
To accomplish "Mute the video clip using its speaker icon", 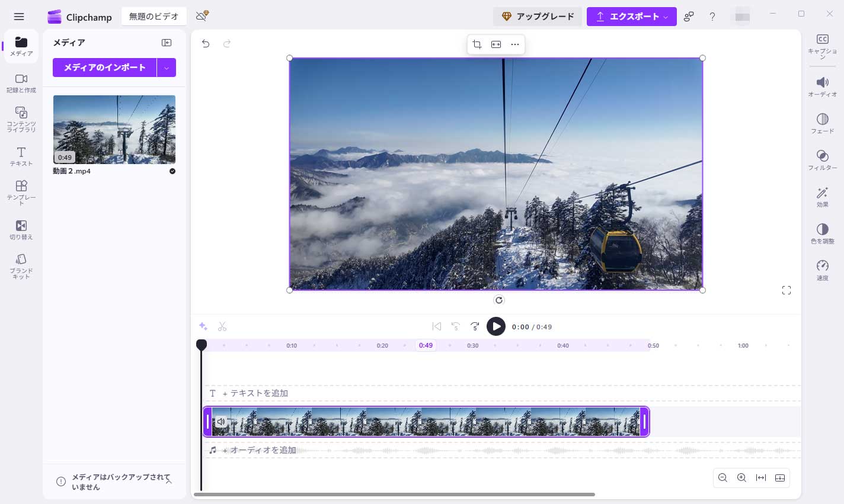I will pos(221,421).
